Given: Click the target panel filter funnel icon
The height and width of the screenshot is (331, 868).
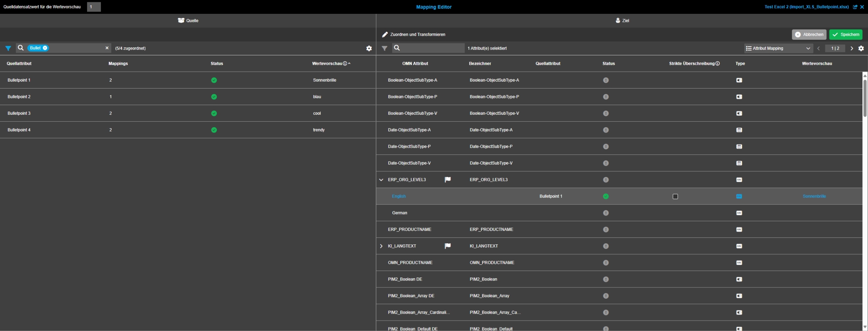Looking at the screenshot, I should pyautogui.click(x=384, y=48).
